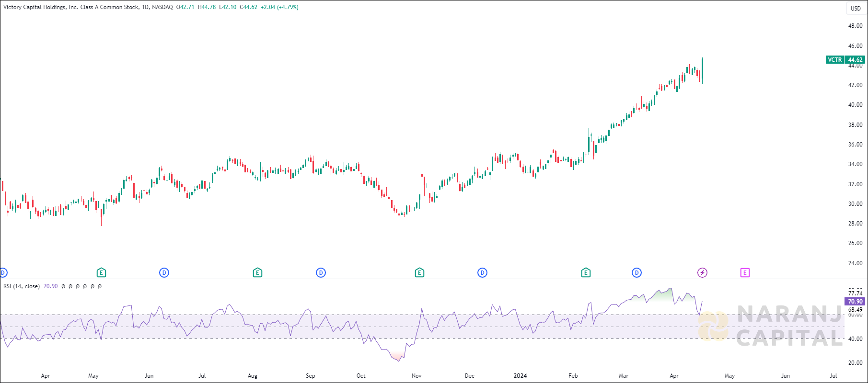Click the Nov label on time axis
Image resolution: width=868 pixels, height=383 pixels.
[417, 376]
